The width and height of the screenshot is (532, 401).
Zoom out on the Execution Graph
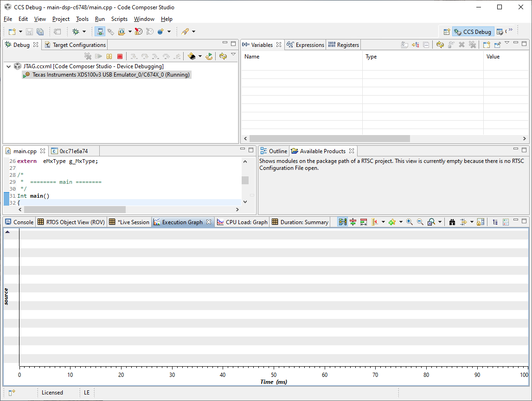pyautogui.click(x=420, y=222)
